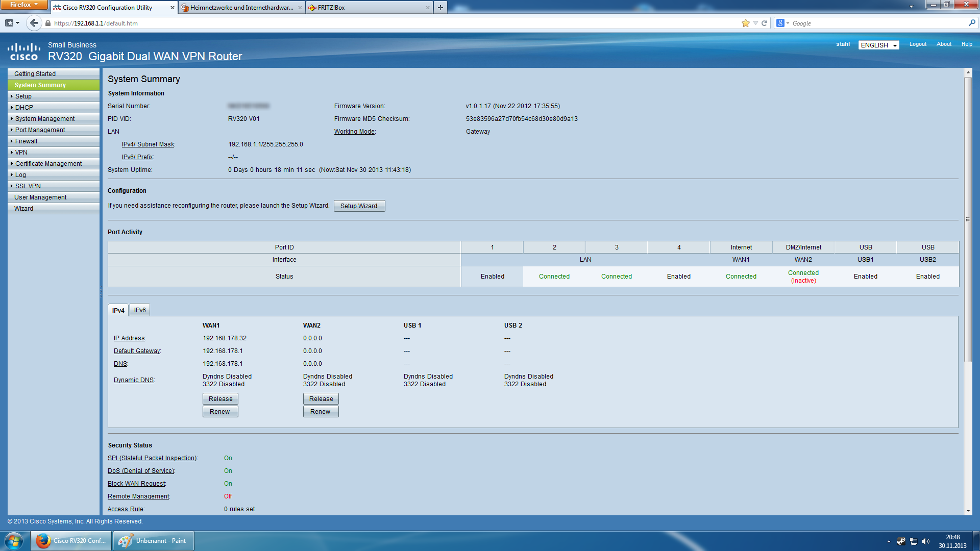The height and width of the screenshot is (551, 980).
Task: Expand the VPN sidebar section
Action: click(21, 153)
